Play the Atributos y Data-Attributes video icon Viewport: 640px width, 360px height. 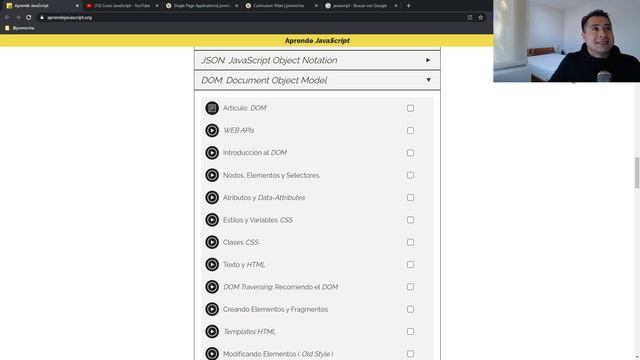(212, 198)
